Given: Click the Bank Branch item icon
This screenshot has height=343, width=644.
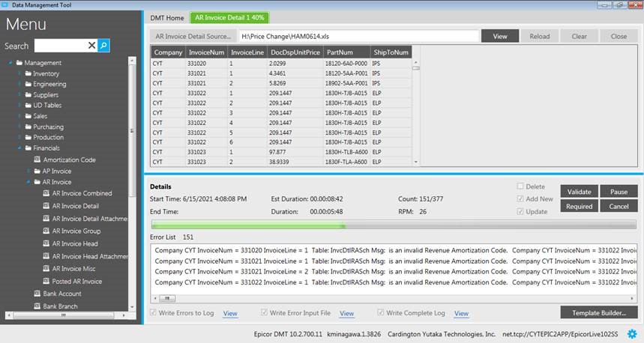Looking at the screenshot, I should (x=37, y=306).
